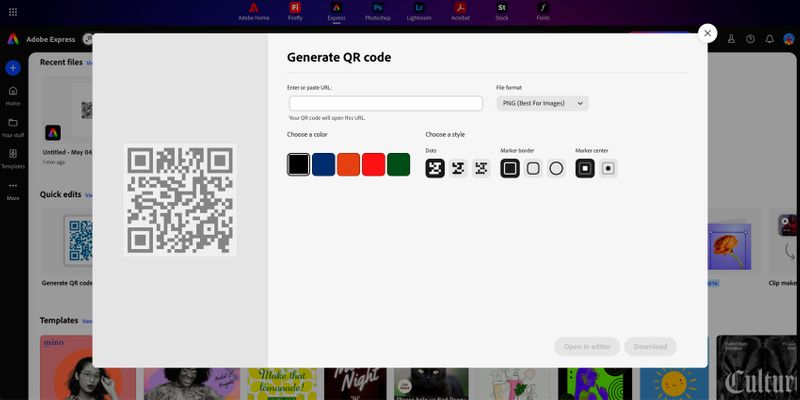Close the Generate QR code dialog
Screen dimensions: 800x400
(x=707, y=33)
